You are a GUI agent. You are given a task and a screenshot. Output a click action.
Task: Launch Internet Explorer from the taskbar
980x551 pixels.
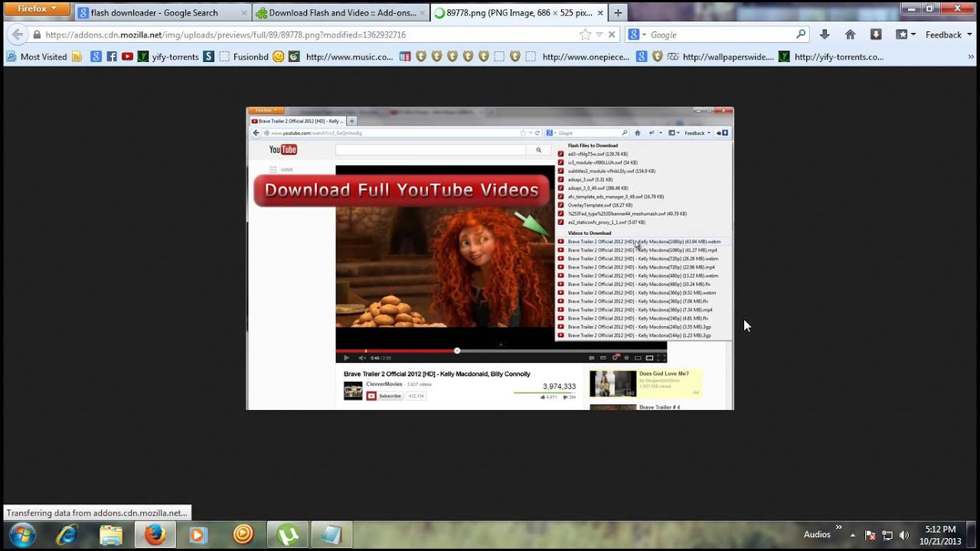coord(67,535)
